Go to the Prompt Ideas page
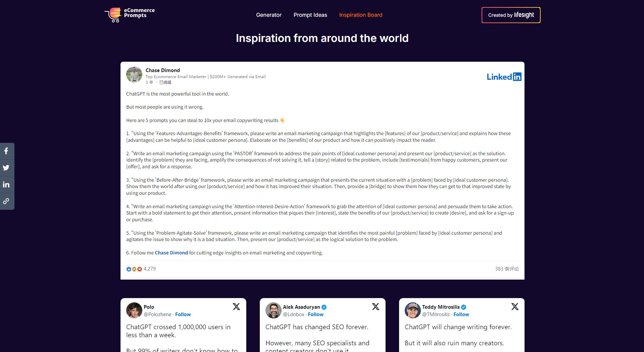 [x=310, y=15]
